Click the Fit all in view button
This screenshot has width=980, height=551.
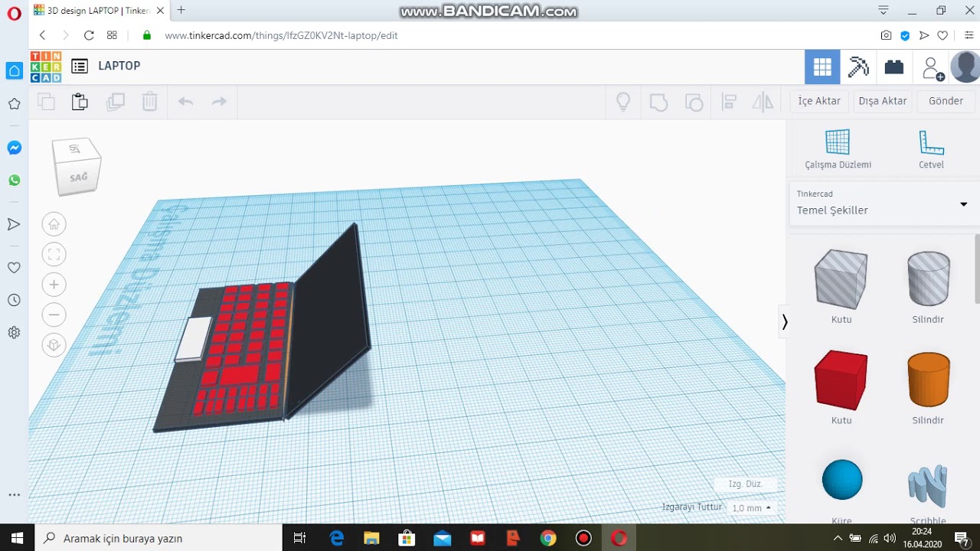[54, 254]
